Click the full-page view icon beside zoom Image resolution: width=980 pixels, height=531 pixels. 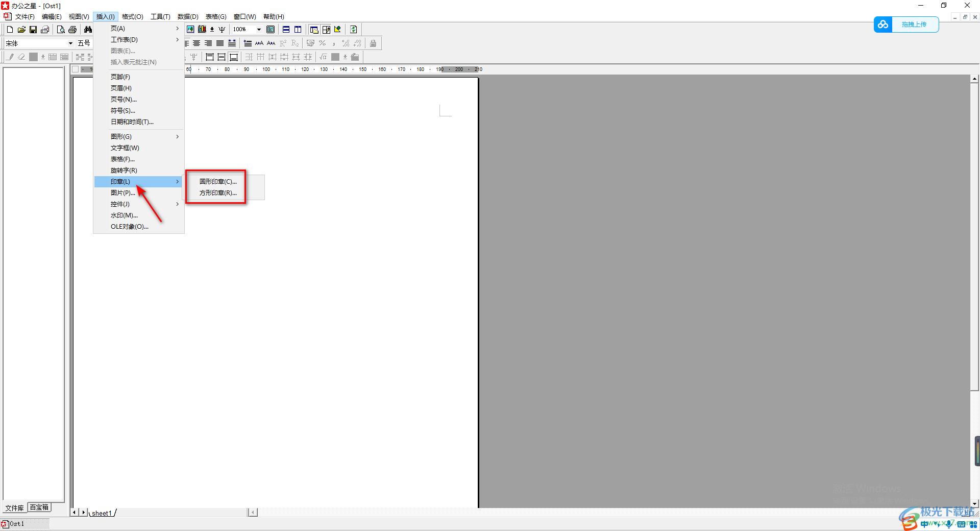pyautogui.click(x=271, y=30)
